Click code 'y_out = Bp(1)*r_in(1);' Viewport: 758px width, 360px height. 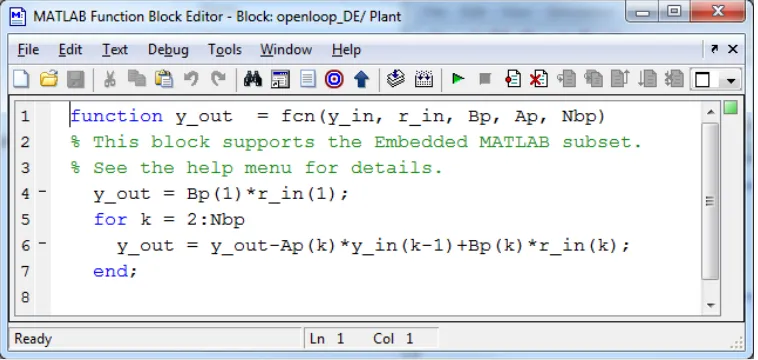point(221,194)
